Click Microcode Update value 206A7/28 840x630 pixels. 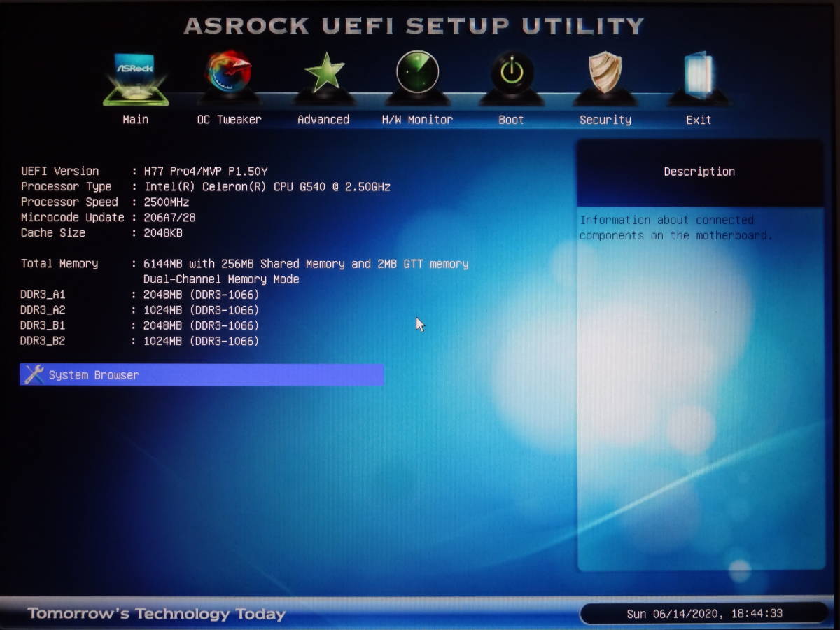169,218
